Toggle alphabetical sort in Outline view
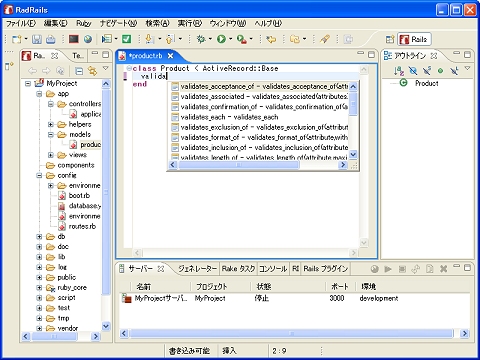 click(399, 70)
